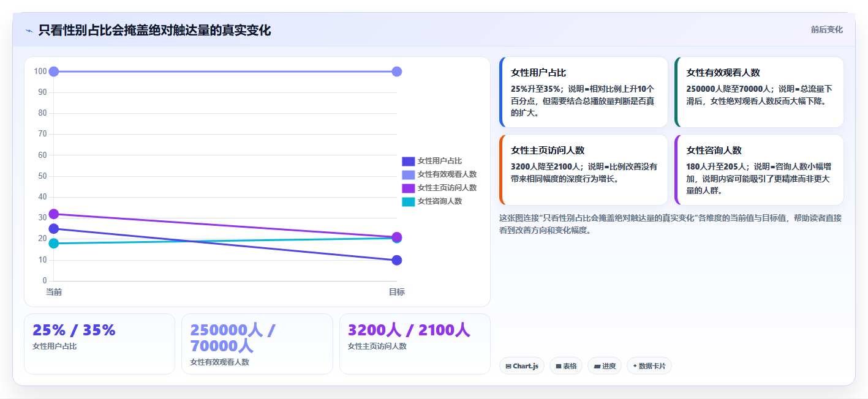
Task: Click text 25%升至35% in first card
Action: (x=536, y=89)
